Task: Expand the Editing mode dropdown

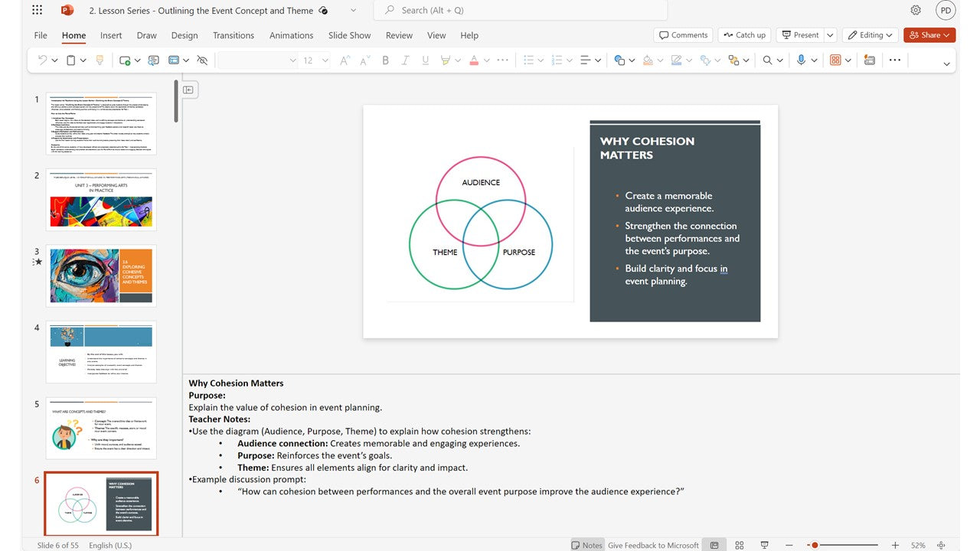Action: point(871,35)
